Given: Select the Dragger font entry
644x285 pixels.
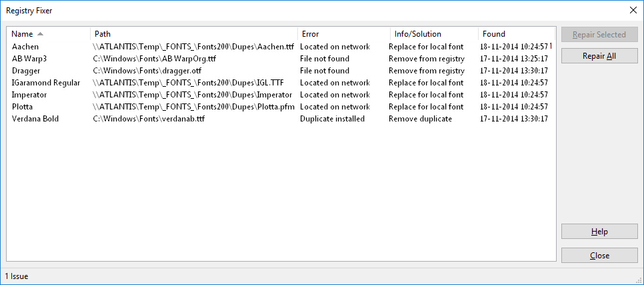Looking at the screenshot, I should (281, 71).
